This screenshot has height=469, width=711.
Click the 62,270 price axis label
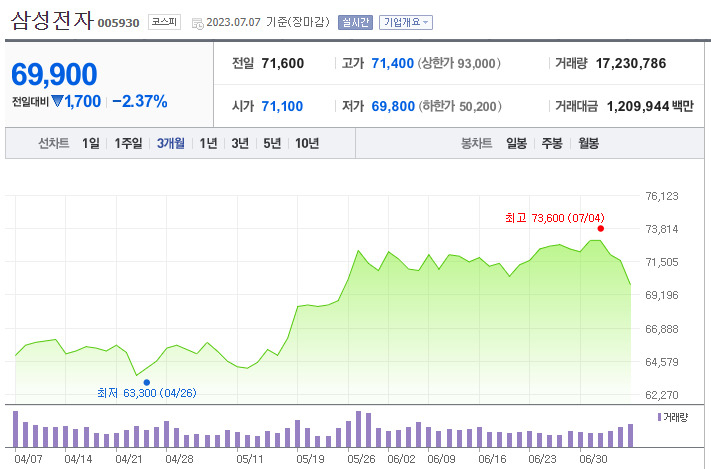pos(662,395)
